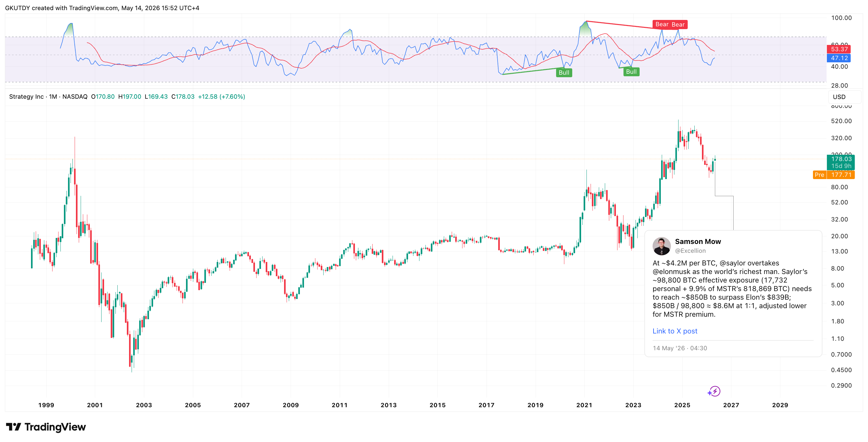Screen dimensions: 868x442
Task: Select the USD currency label
Action: (x=839, y=97)
